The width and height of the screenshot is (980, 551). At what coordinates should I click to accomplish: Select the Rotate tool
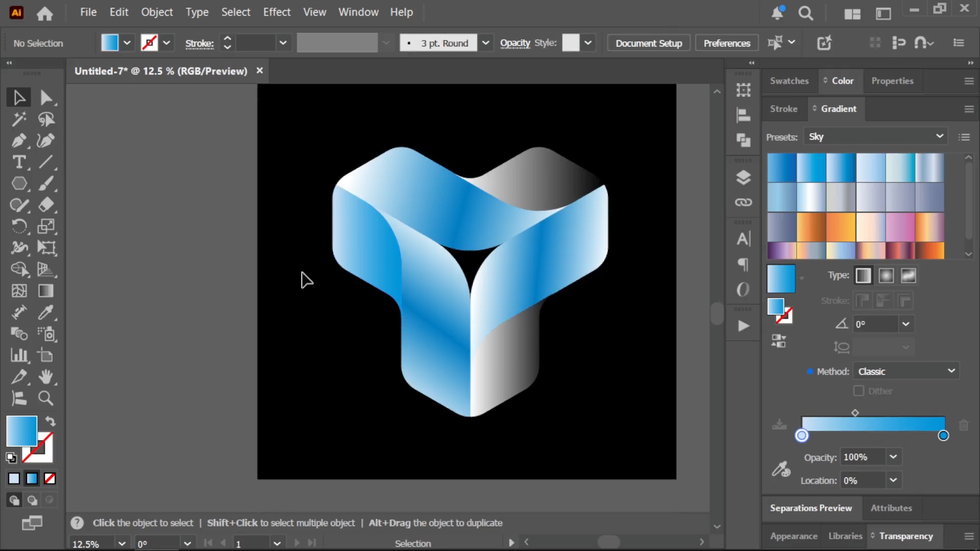point(19,227)
